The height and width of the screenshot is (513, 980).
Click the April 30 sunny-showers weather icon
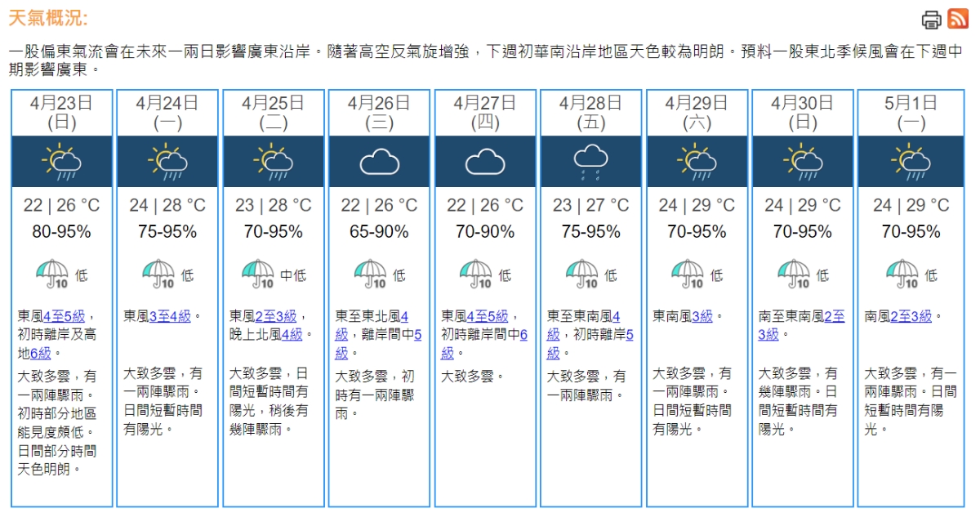tap(803, 162)
